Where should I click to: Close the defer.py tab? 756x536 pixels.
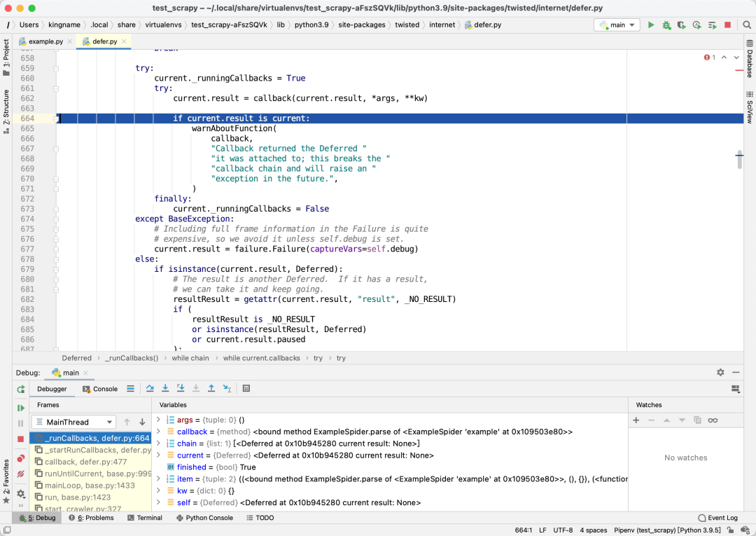tap(124, 41)
